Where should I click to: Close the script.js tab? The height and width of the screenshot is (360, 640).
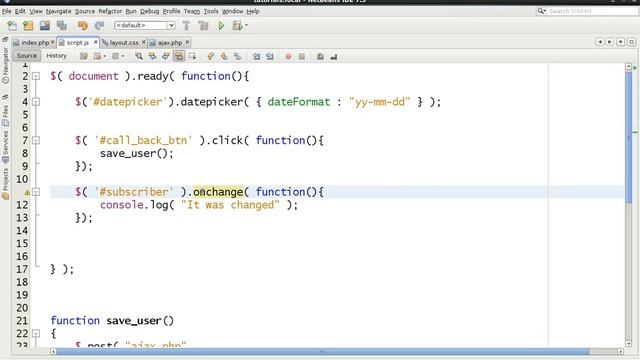point(96,42)
